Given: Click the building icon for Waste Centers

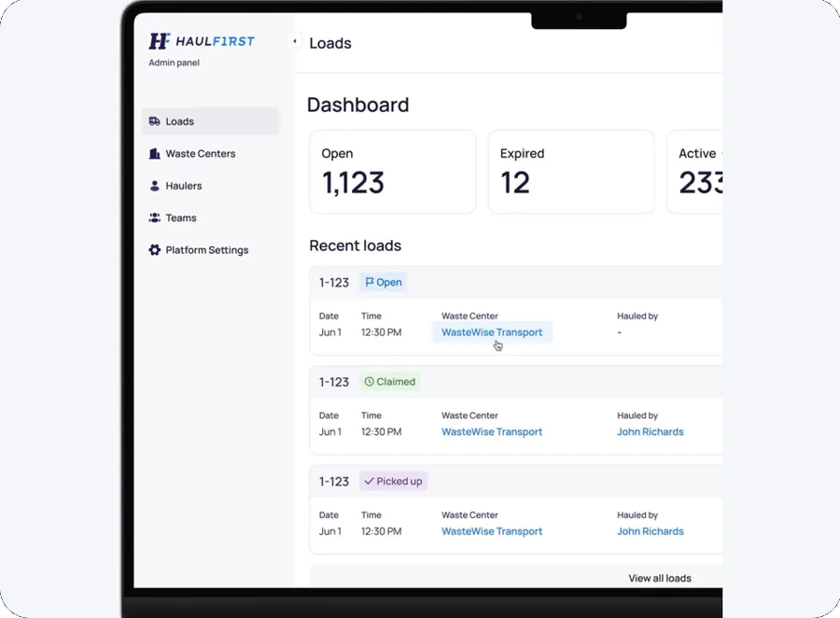Looking at the screenshot, I should (154, 154).
